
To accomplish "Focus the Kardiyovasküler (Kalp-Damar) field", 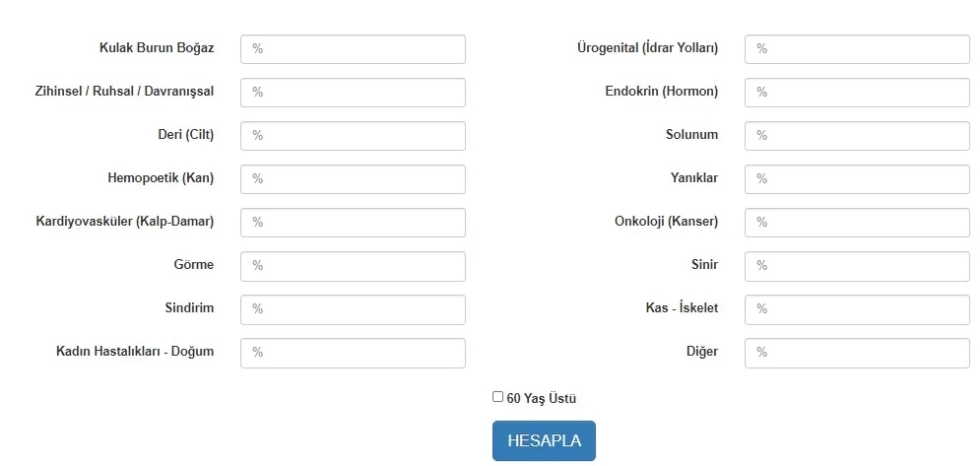I will pos(353,223).
